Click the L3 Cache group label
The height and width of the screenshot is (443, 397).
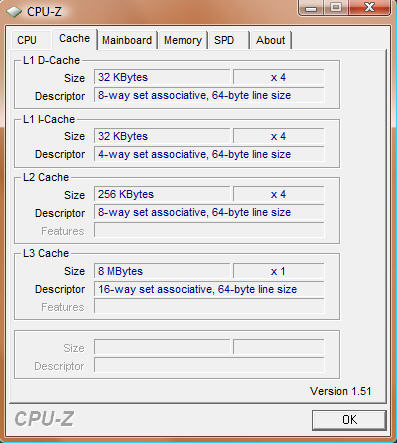pos(46,253)
